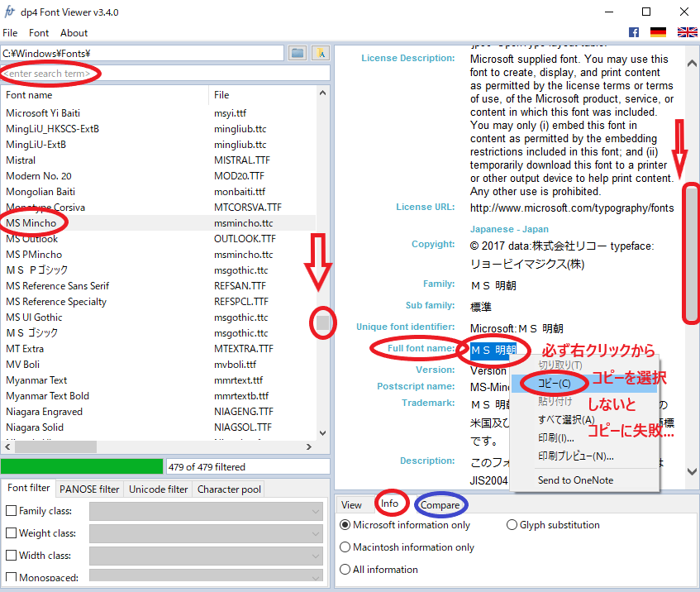700x592 pixels.
Task: Select MV Boli font row
Action: 159,364
